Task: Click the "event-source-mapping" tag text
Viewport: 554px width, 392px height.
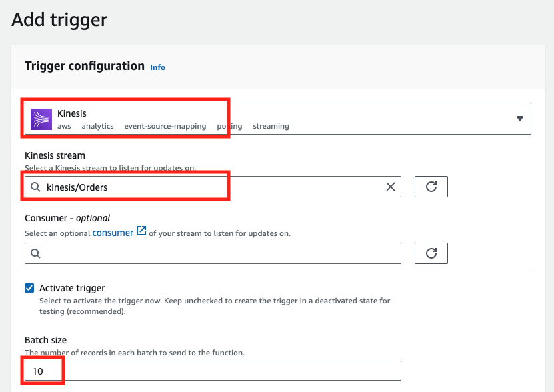Action: [x=165, y=126]
